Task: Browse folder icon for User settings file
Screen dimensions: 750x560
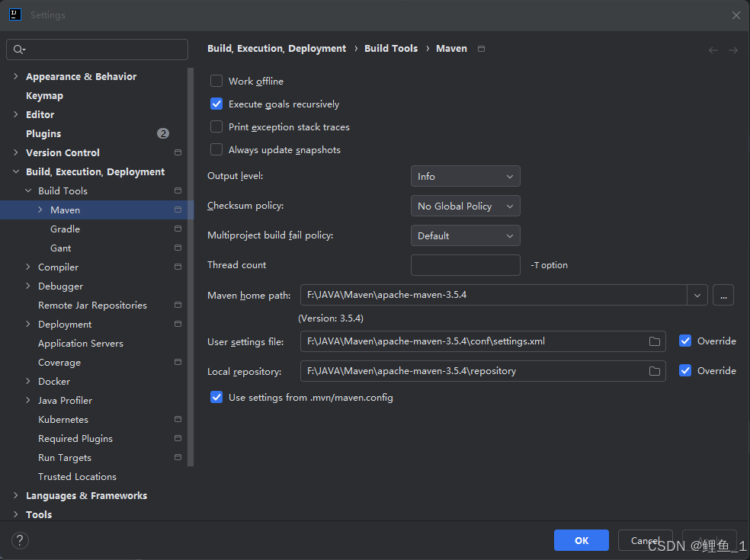Action: point(654,341)
